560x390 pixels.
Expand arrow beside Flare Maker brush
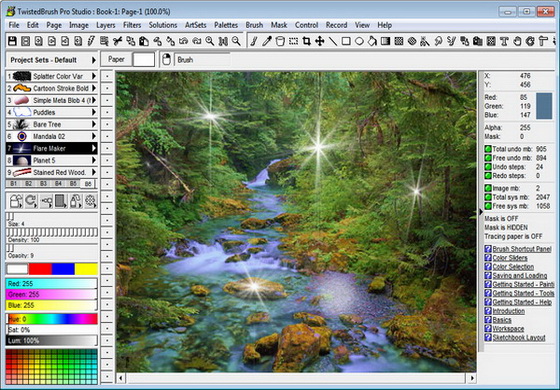pos(94,148)
